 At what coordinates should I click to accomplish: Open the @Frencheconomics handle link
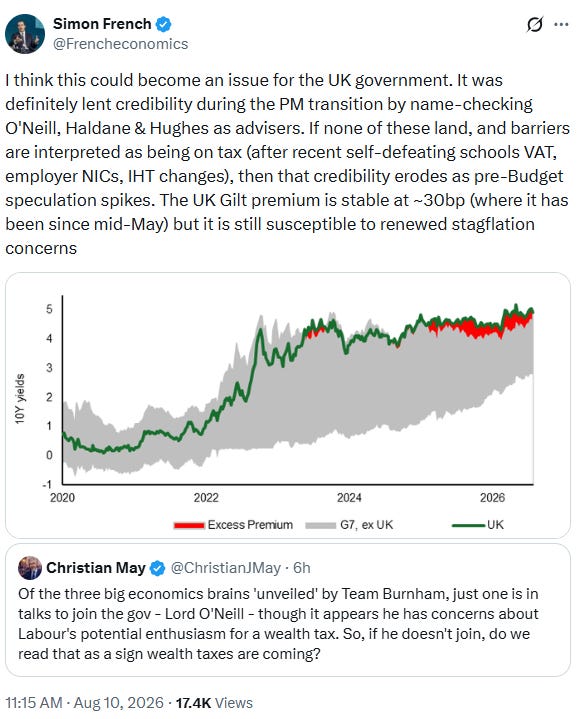121,44
